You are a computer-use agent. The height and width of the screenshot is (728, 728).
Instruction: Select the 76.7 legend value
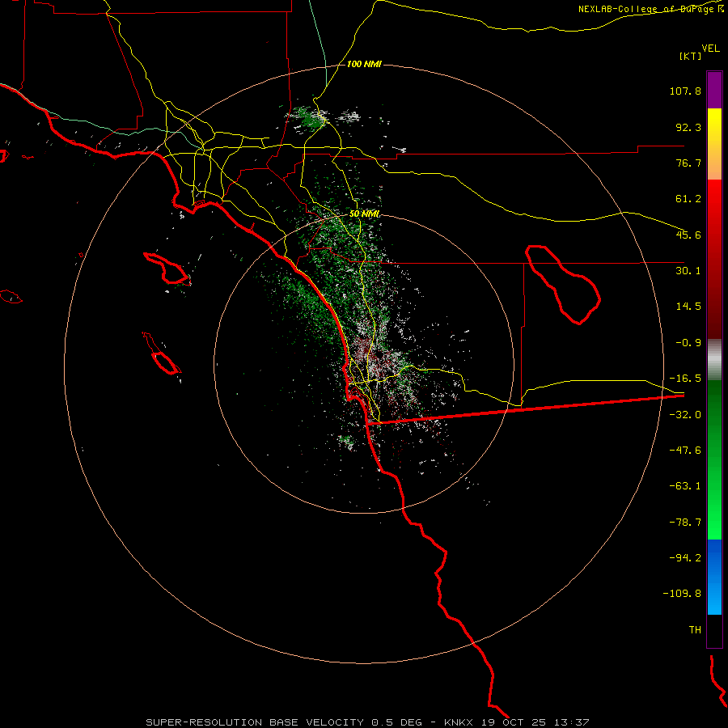pyautogui.click(x=688, y=163)
